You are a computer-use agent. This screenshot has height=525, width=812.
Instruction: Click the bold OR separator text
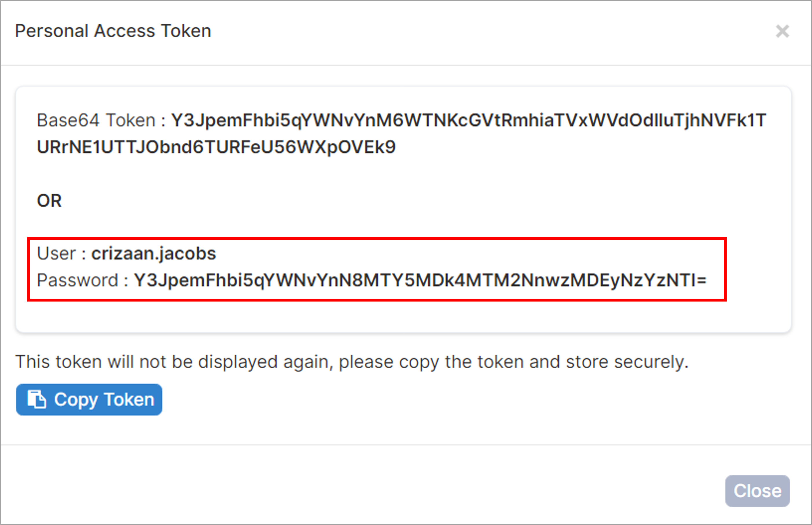point(49,200)
